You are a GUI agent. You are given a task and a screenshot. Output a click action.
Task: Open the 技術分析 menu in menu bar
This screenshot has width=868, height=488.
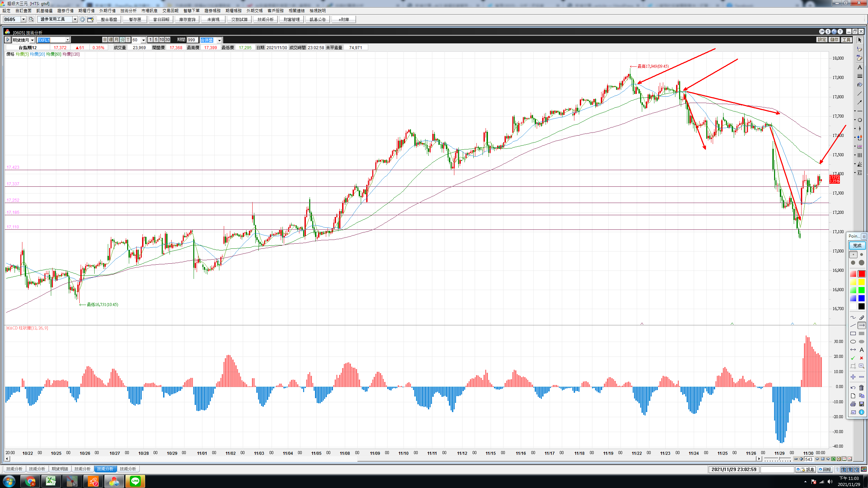(128, 11)
